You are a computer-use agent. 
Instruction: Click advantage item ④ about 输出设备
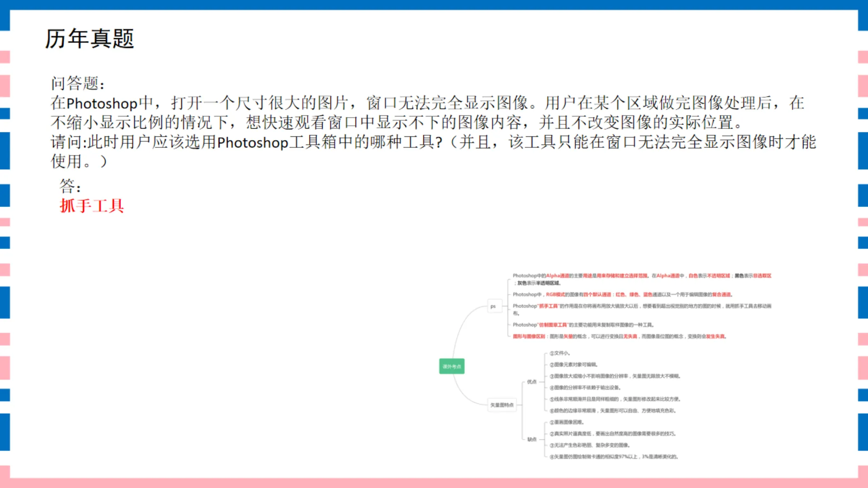(x=585, y=387)
